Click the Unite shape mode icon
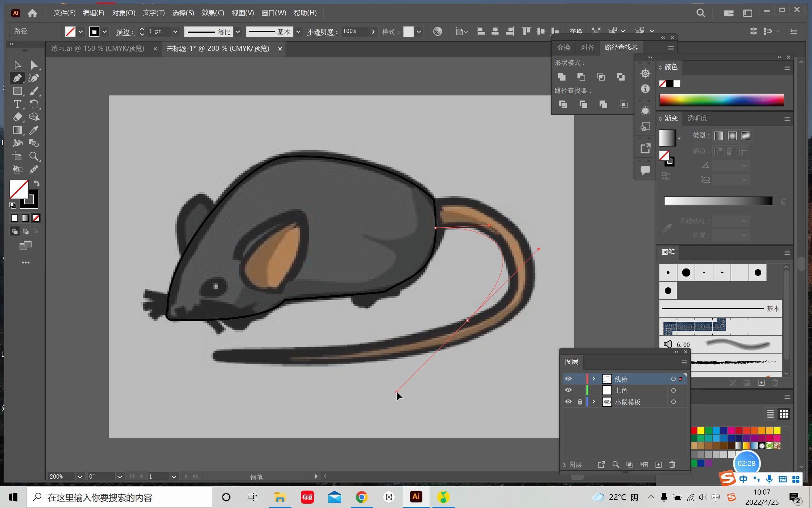This screenshot has width=812, height=508. [x=562, y=77]
